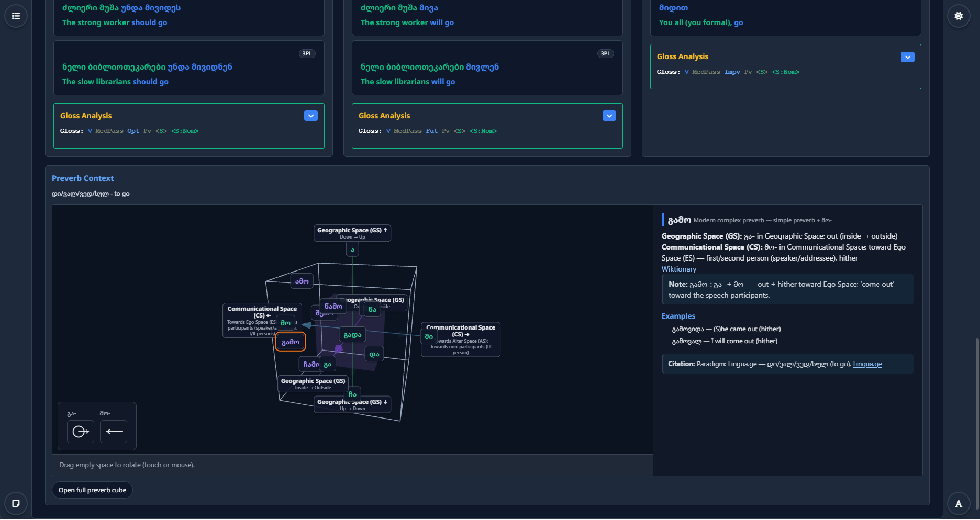Collapse Gloss Analysis for Fut gloss
This screenshot has width=980, height=520.
click(x=609, y=116)
